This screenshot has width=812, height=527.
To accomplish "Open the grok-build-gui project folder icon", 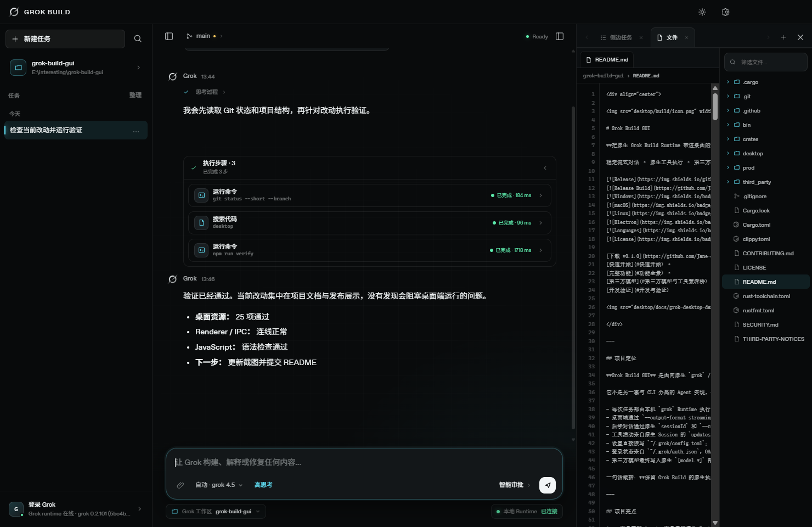I will click(18, 68).
